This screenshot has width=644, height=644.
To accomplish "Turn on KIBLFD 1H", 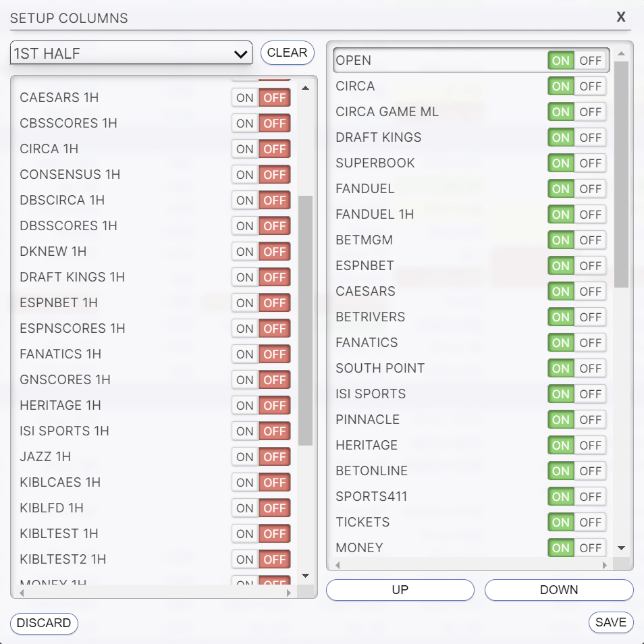I will tap(245, 508).
